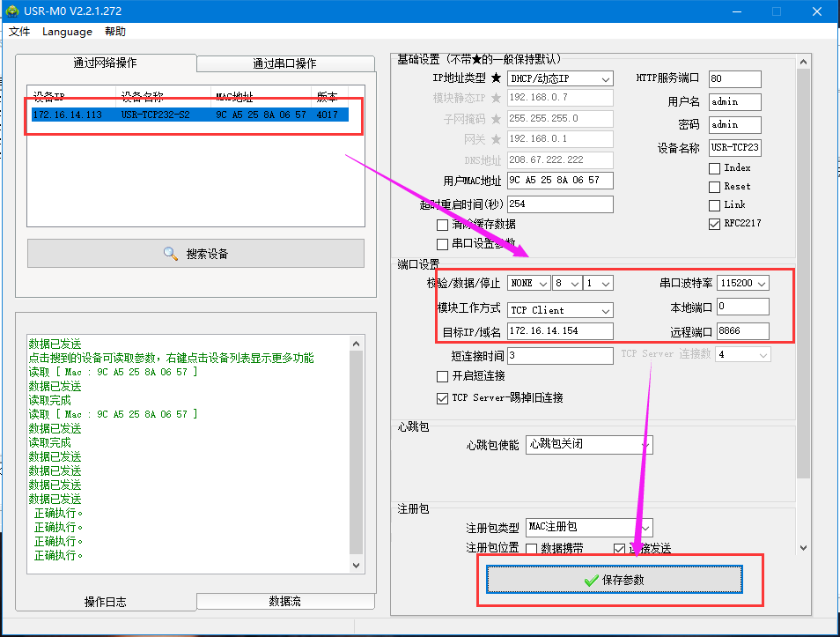
Task: Enable the Index checkbox
Action: pyautogui.click(x=714, y=167)
